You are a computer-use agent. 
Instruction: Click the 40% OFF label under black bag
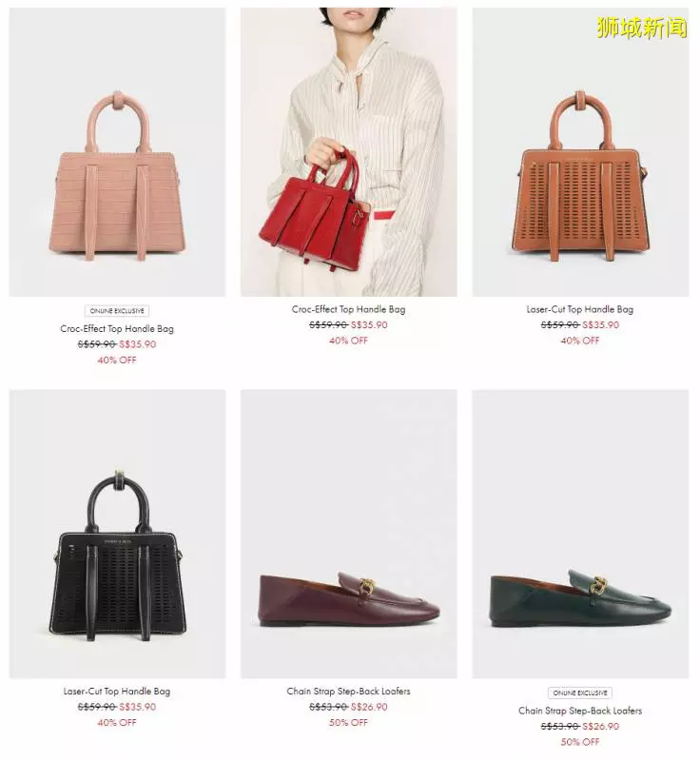[117, 723]
